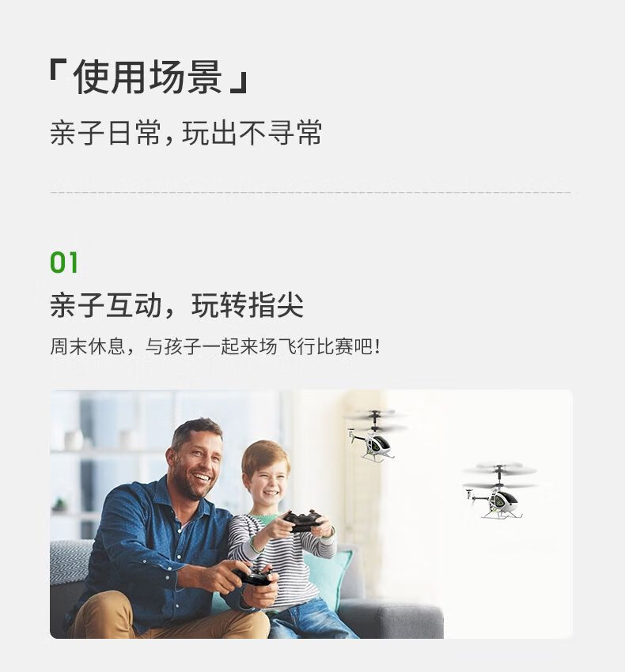
Task: Click the 亲子日常，玩出不寻常 subtitle
Action: [x=186, y=133]
